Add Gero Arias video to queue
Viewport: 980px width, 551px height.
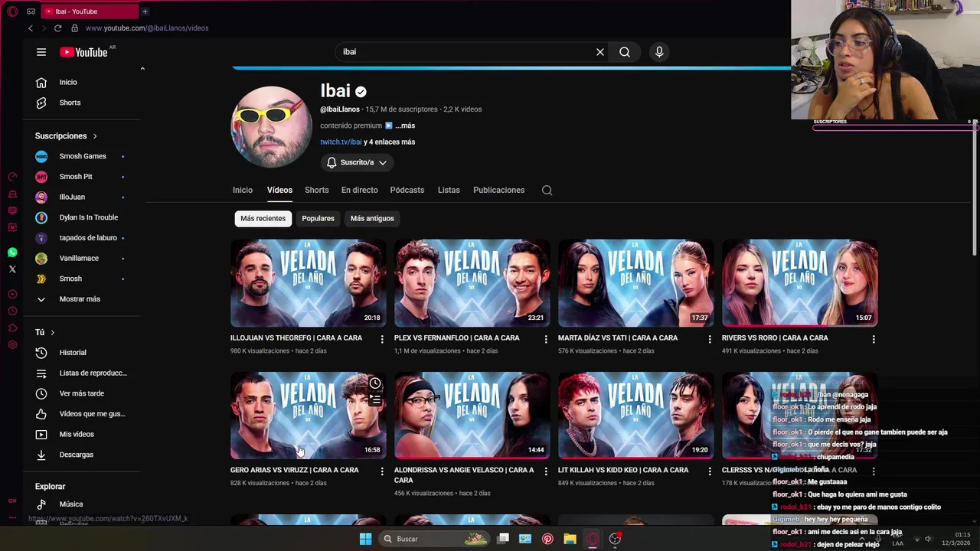pos(375,400)
